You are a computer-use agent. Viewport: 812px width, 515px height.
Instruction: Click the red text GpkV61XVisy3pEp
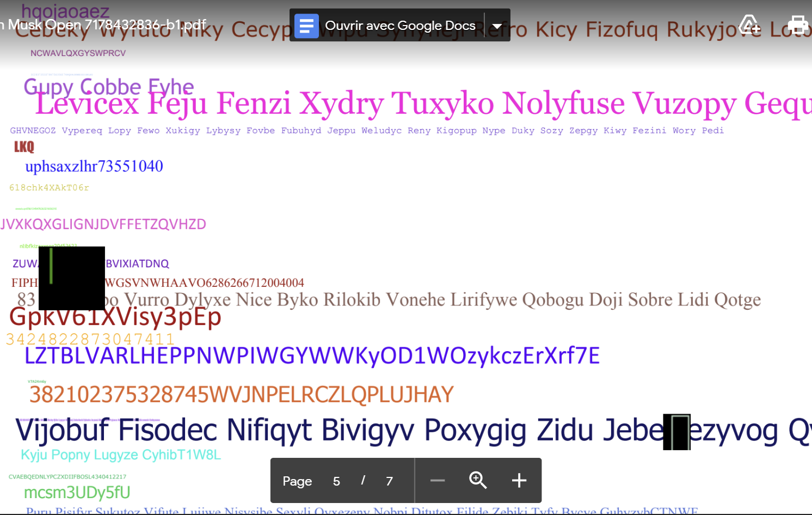[x=115, y=317]
